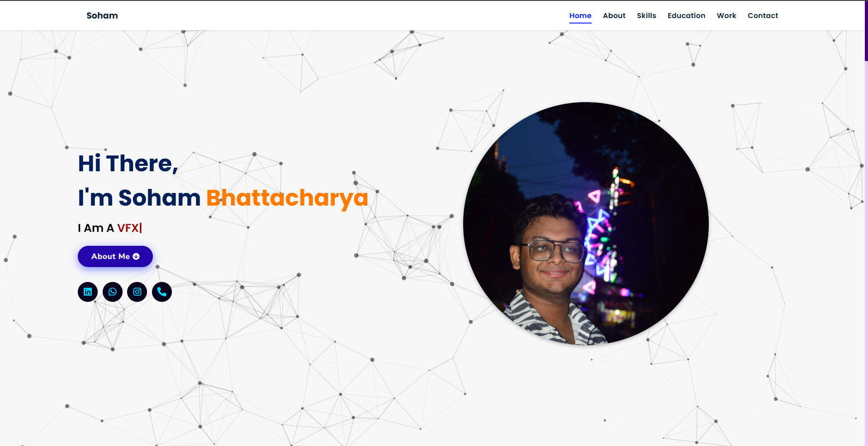Screen dimensions: 868x446
Task: Click the Soham site logo text
Action: point(102,16)
